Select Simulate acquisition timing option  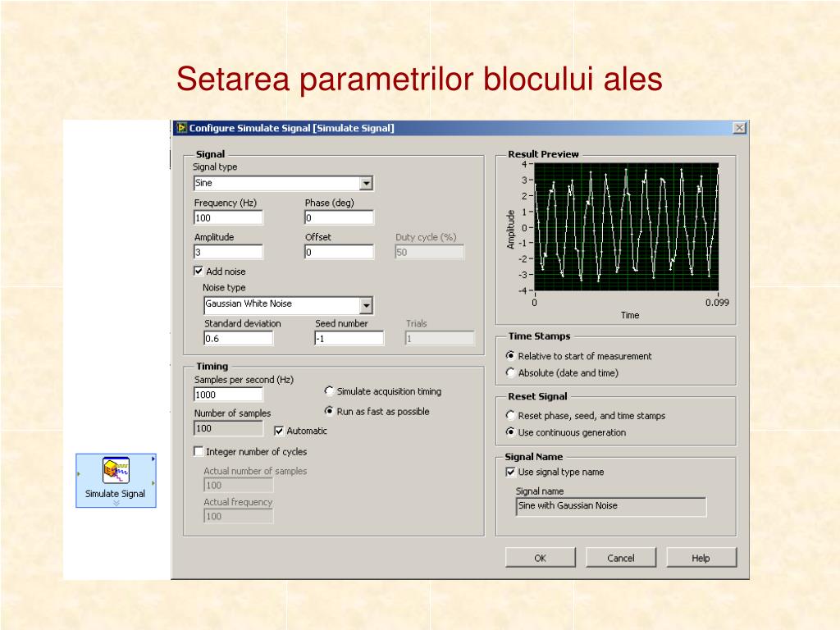tap(329, 391)
